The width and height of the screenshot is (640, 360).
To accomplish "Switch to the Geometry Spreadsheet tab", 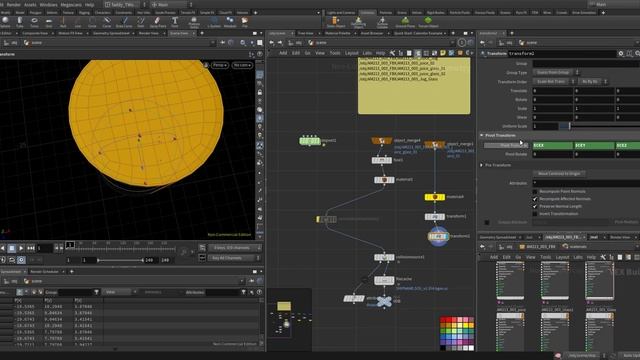I will click(111, 33).
